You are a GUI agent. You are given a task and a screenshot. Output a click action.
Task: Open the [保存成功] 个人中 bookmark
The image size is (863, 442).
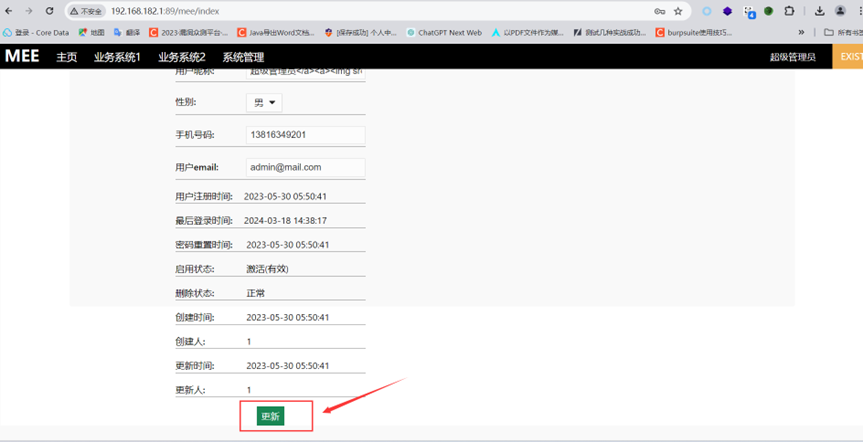[x=361, y=32]
